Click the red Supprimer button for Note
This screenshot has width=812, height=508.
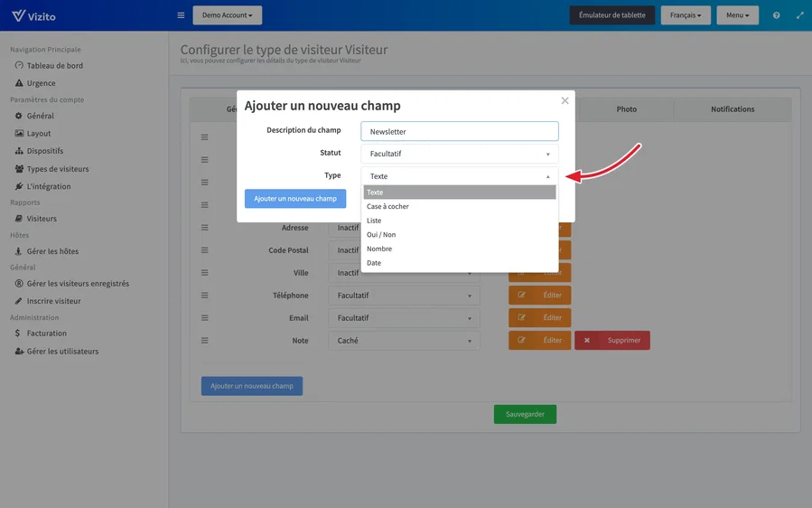pos(612,340)
